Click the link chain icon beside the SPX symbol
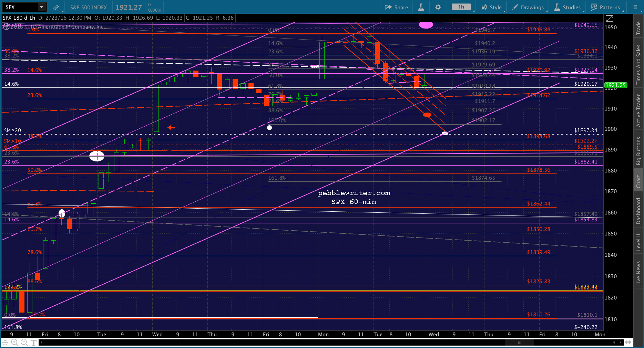The height and width of the screenshot is (348, 644). click(56, 7)
